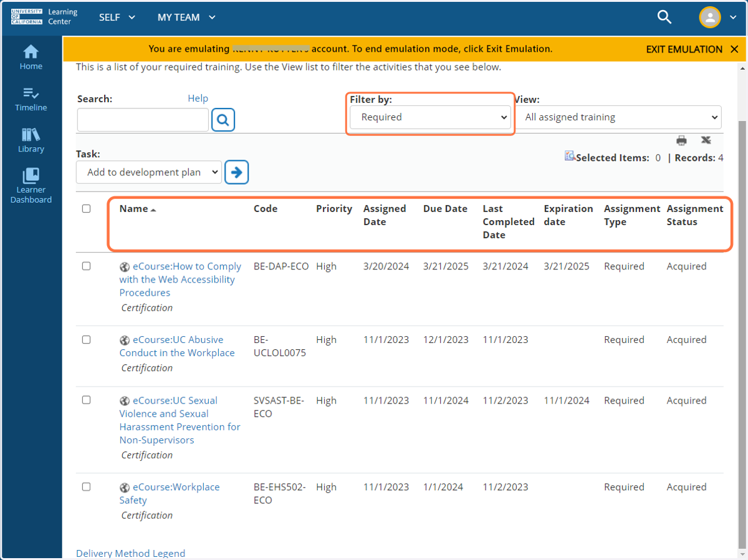Screen dimensions: 748x560
Task: Sort by Expiration date header
Action: point(568,215)
